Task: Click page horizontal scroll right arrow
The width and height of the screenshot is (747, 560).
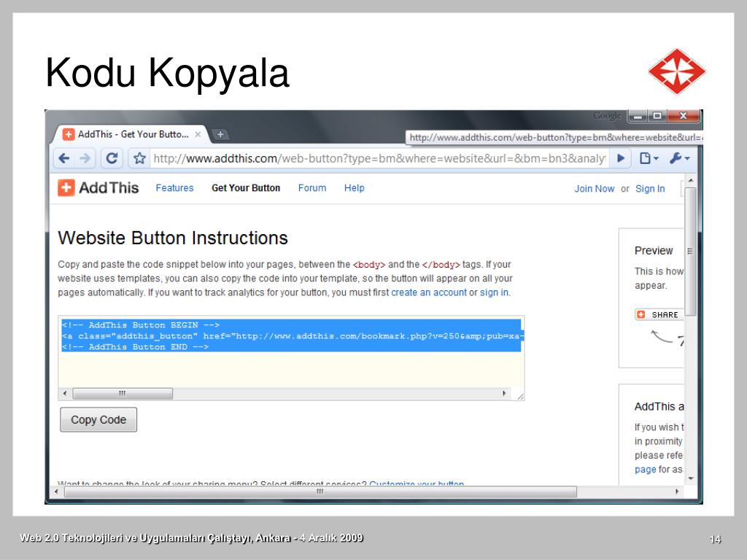Action: [677, 491]
